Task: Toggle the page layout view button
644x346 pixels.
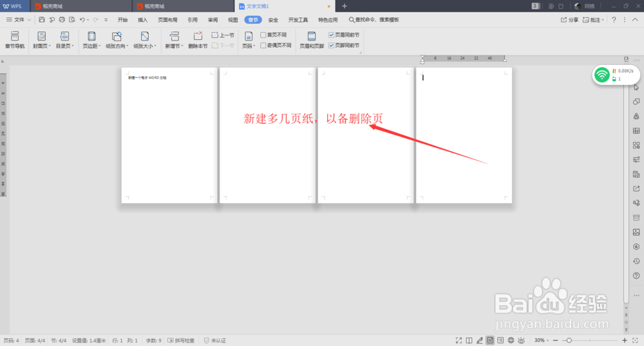Action: click(x=490, y=340)
